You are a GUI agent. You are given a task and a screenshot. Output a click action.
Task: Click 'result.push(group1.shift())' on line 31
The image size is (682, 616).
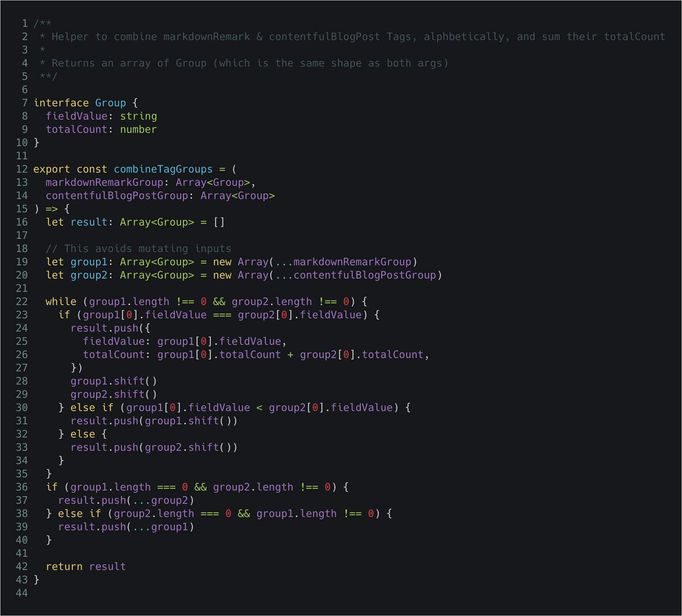pos(154,421)
